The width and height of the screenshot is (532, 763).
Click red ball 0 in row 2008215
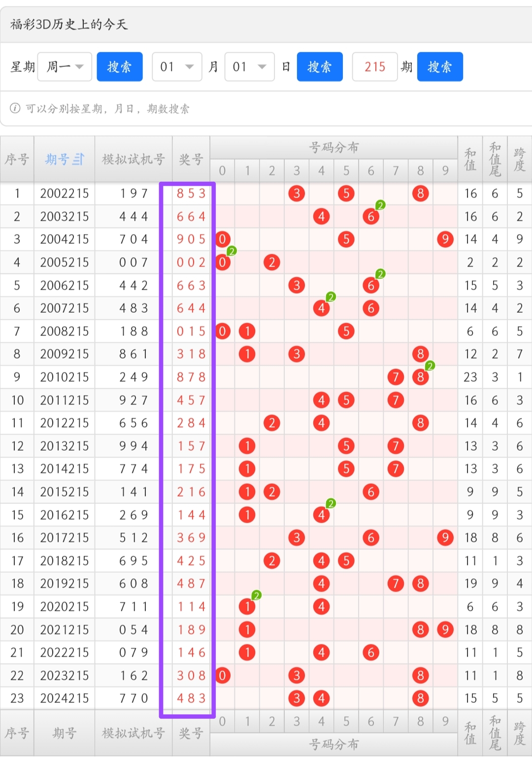click(x=223, y=331)
